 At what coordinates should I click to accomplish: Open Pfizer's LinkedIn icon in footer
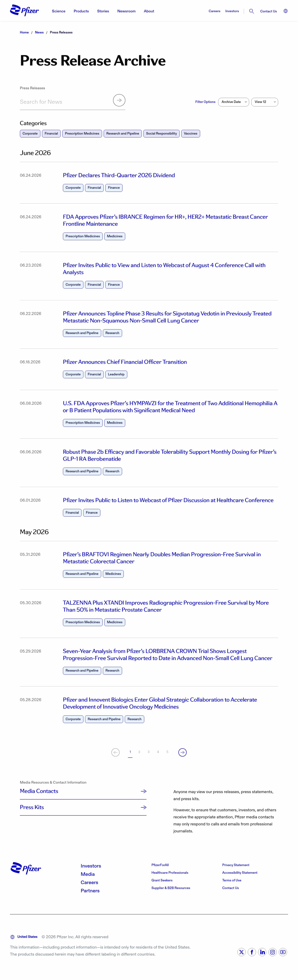pyautogui.click(x=262, y=952)
